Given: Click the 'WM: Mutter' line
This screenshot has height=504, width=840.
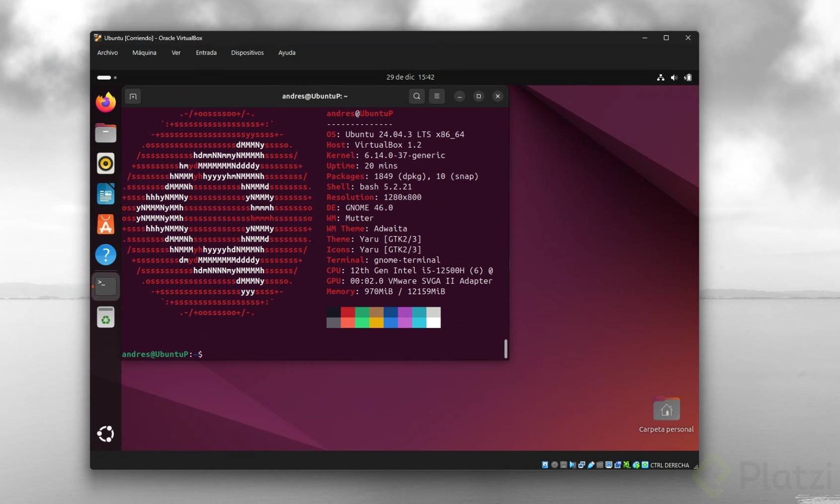Looking at the screenshot, I should 350,218.
